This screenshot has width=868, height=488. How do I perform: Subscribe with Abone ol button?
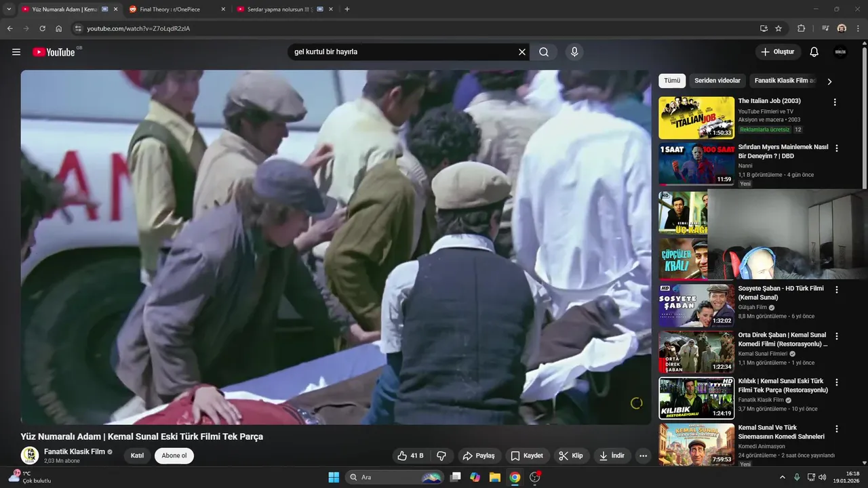click(x=174, y=455)
